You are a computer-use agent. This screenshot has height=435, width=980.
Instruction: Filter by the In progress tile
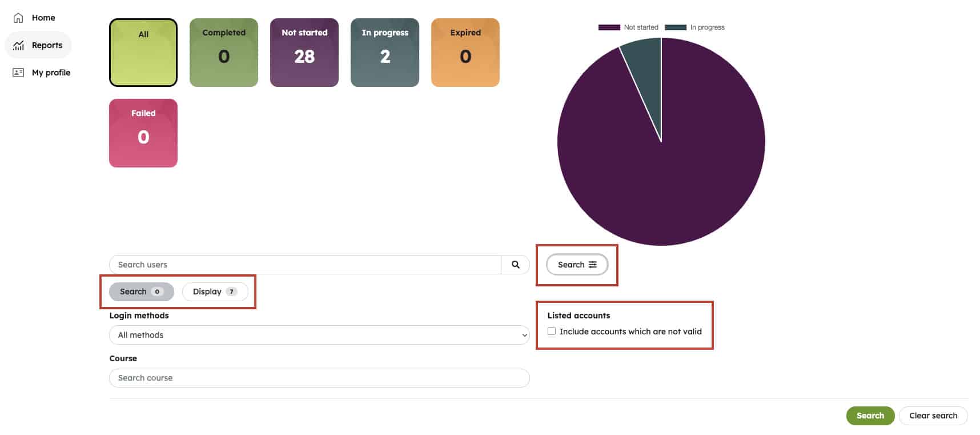tap(385, 53)
